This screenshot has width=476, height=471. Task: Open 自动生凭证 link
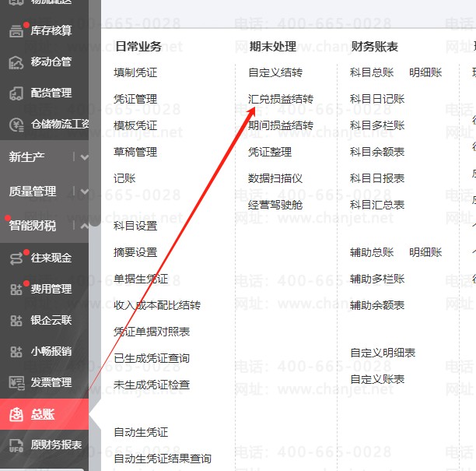tap(141, 432)
